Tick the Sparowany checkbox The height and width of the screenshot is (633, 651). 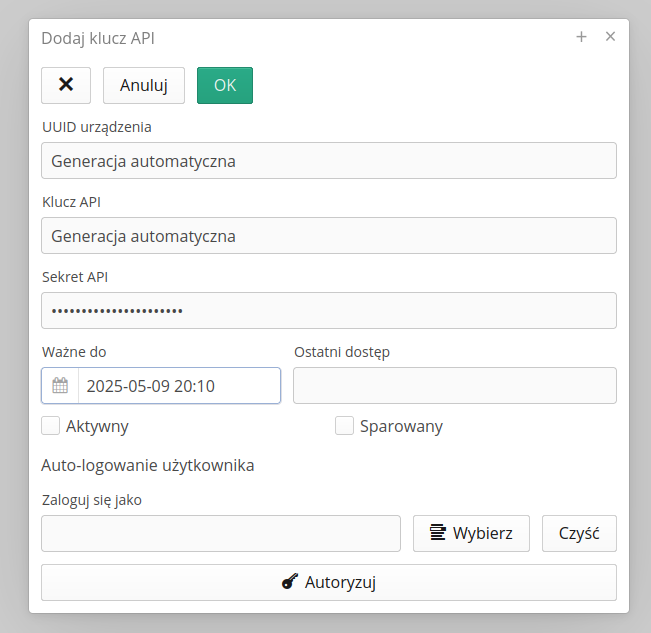(344, 426)
